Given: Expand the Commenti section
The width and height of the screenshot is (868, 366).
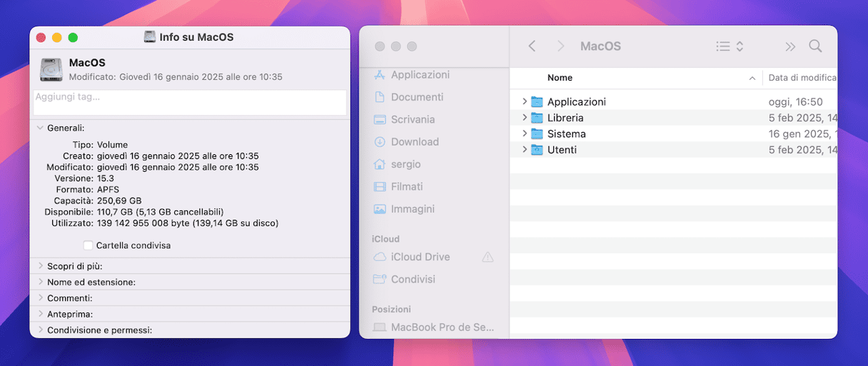Looking at the screenshot, I should pyautogui.click(x=40, y=298).
